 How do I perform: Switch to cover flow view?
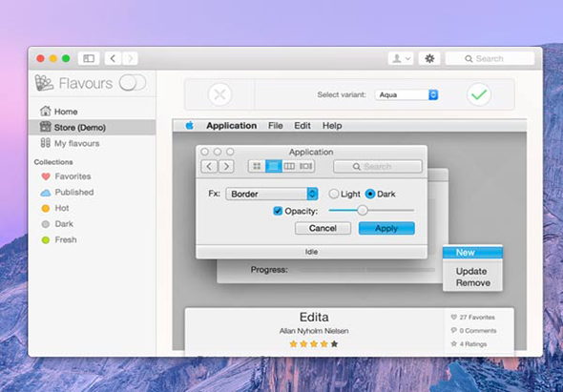[x=306, y=166]
